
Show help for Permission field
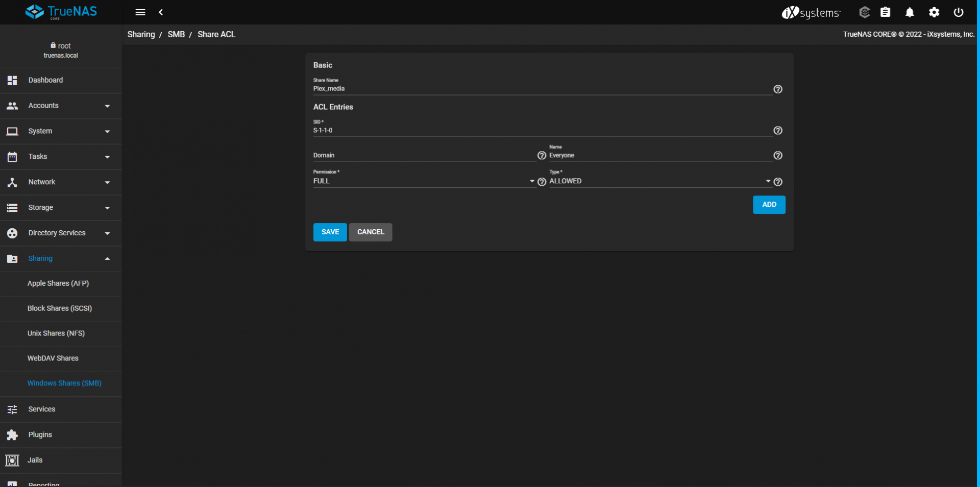542,182
